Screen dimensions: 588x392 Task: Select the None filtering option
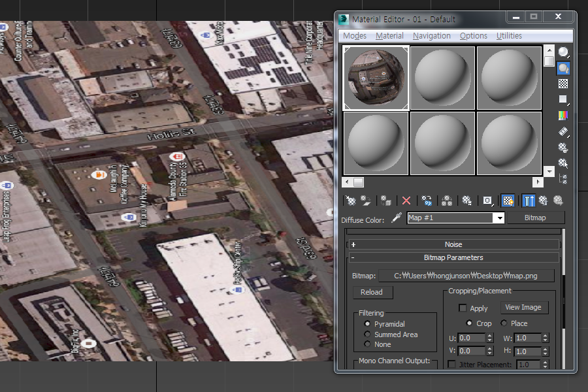(367, 344)
